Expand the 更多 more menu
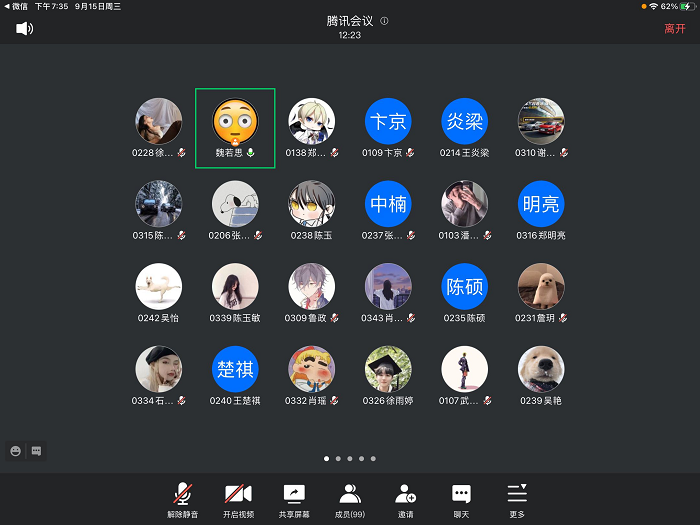 (x=517, y=498)
